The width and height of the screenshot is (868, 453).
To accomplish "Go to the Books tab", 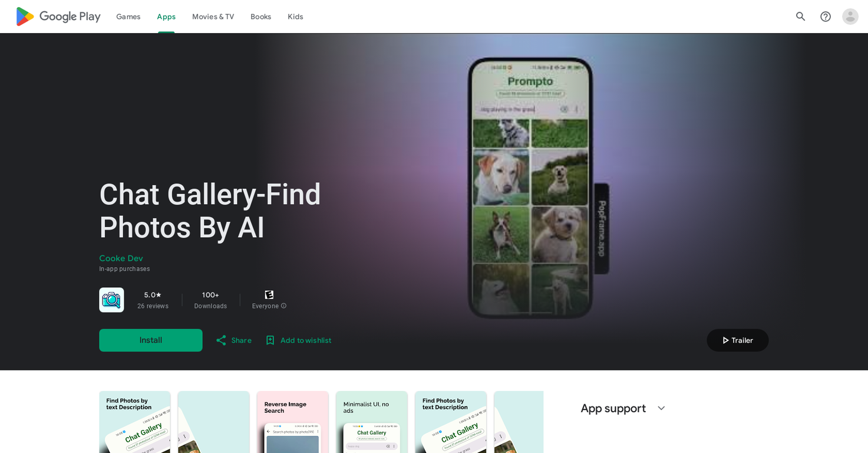I will pyautogui.click(x=260, y=17).
